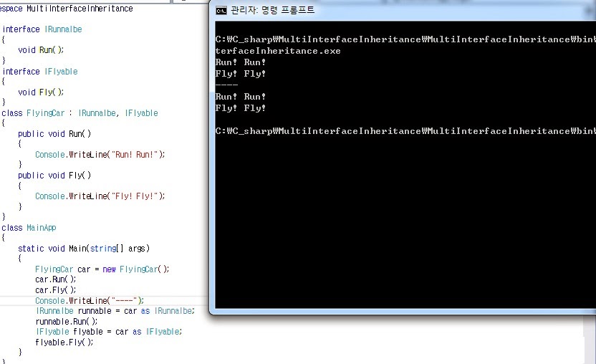Click the command prompt title bar icon
This screenshot has height=364, width=596.
(x=221, y=11)
